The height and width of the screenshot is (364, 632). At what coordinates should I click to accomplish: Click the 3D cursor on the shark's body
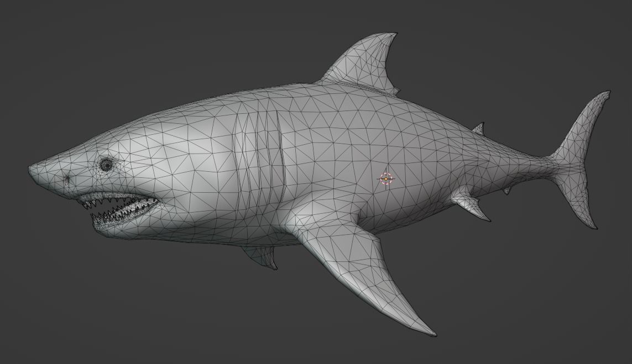point(386,178)
